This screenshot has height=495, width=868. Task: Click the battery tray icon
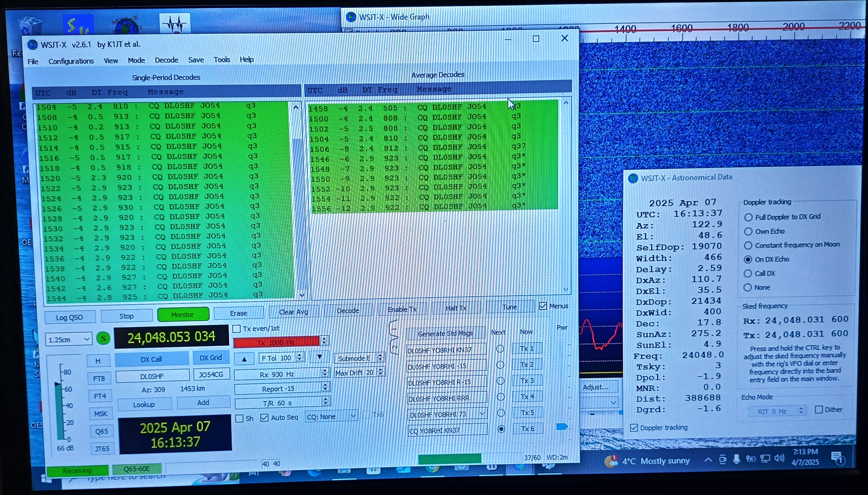tap(750, 459)
